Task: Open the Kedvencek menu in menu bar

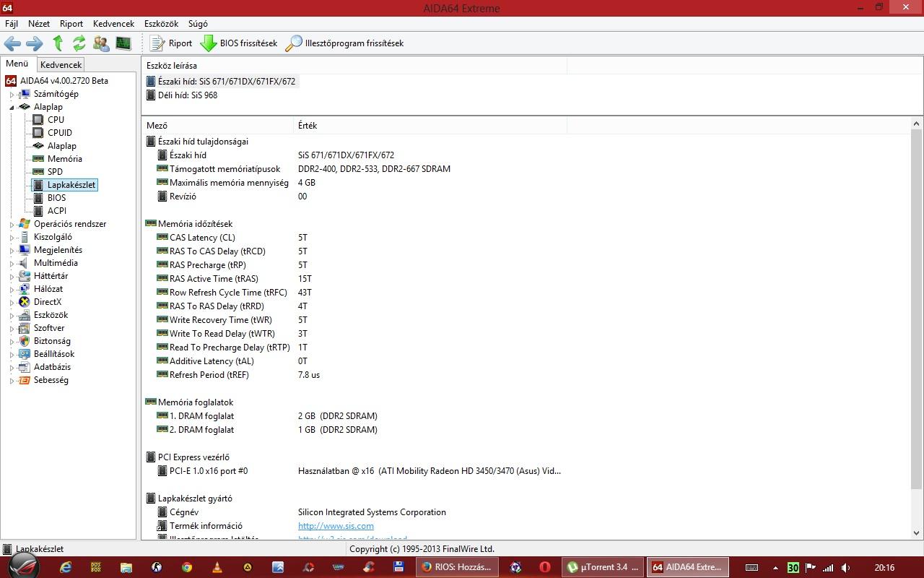Action: (113, 24)
